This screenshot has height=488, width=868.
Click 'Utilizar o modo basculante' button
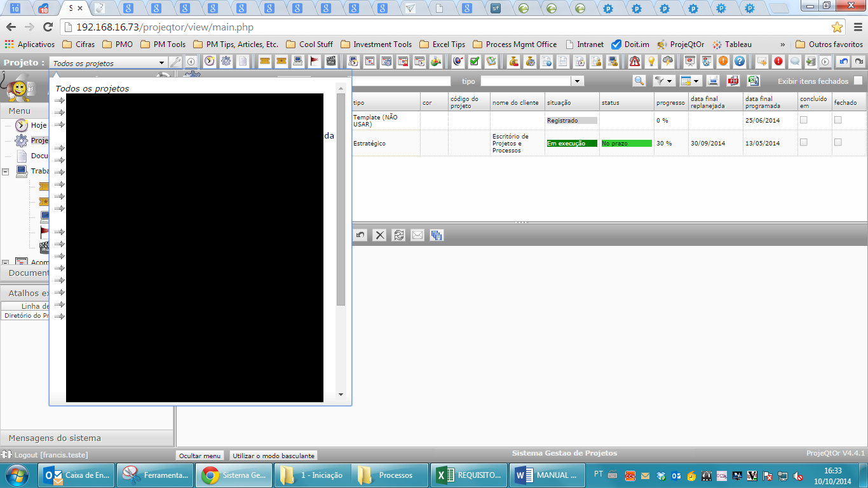point(273,456)
